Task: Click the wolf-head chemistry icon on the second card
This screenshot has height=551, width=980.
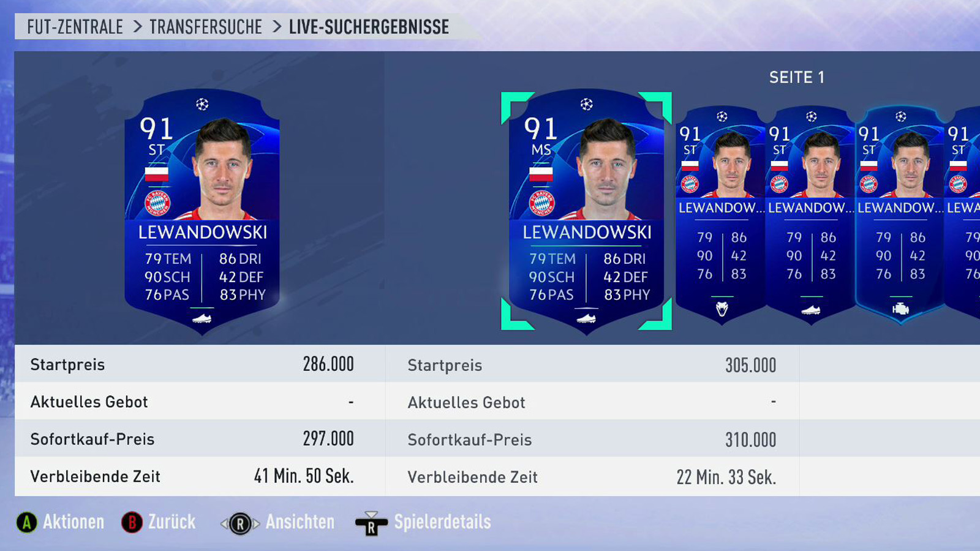Action: point(722,309)
